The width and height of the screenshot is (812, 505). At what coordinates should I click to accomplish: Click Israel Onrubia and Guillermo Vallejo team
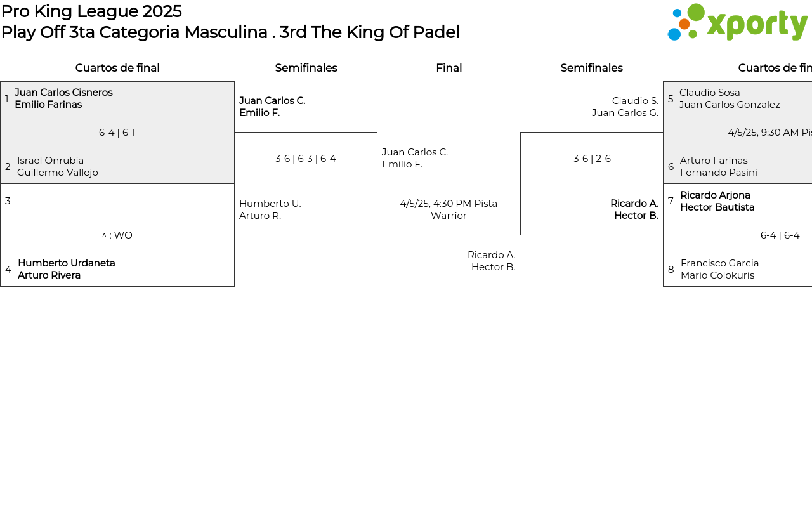[58, 166]
